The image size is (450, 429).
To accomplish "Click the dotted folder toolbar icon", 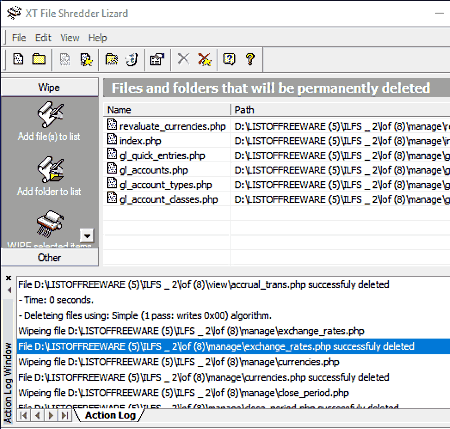I will (112, 59).
